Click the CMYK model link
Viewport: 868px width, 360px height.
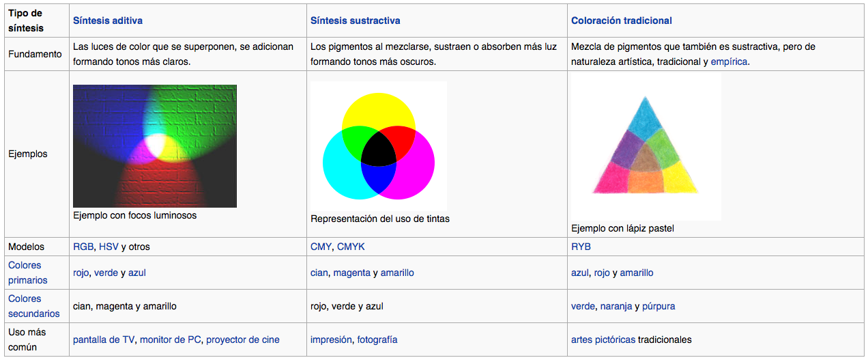click(351, 247)
